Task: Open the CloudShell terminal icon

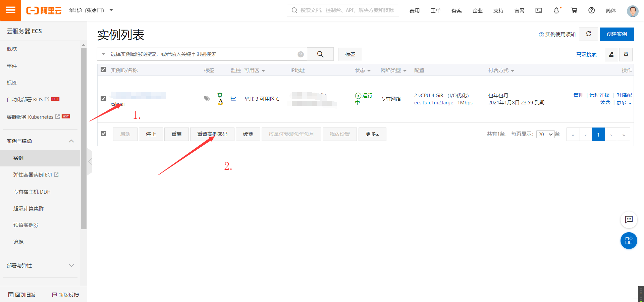Action: [538, 10]
